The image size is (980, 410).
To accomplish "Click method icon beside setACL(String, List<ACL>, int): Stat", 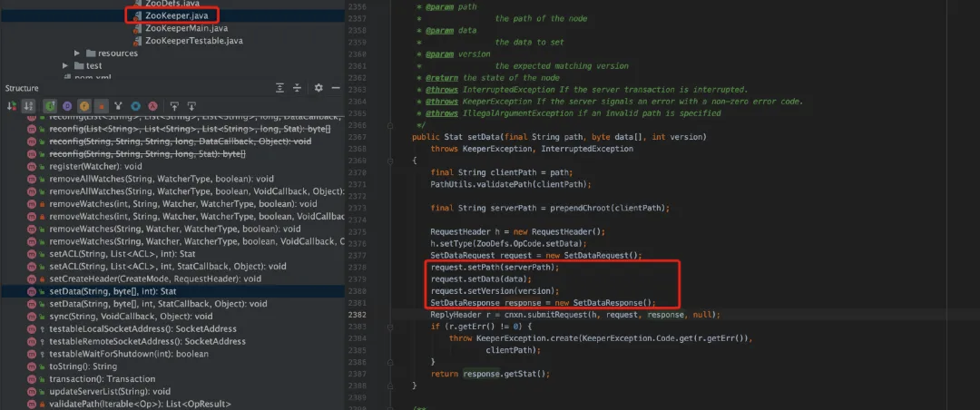I will (x=32, y=254).
